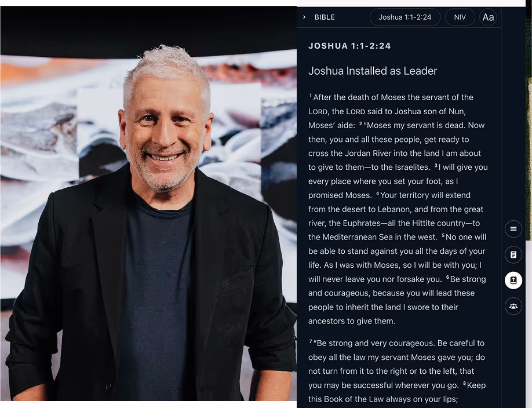Click the BIBLE panel title
This screenshot has width=532, height=408.
coord(325,17)
